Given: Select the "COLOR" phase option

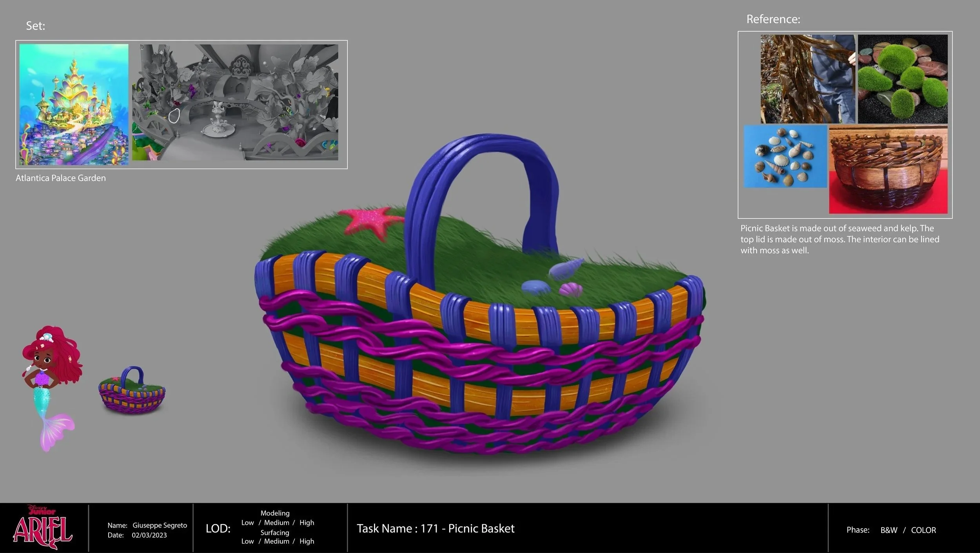Looking at the screenshot, I should 923,530.
